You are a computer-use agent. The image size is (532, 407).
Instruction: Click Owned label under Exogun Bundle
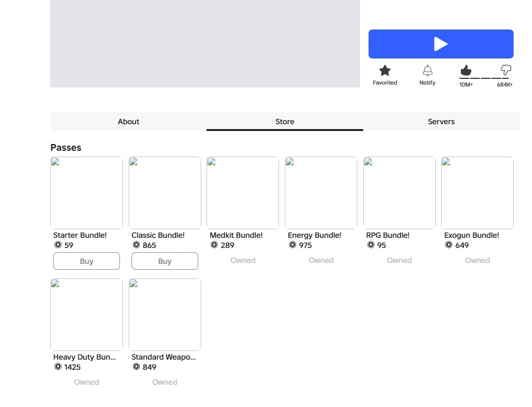click(x=477, y=261)
